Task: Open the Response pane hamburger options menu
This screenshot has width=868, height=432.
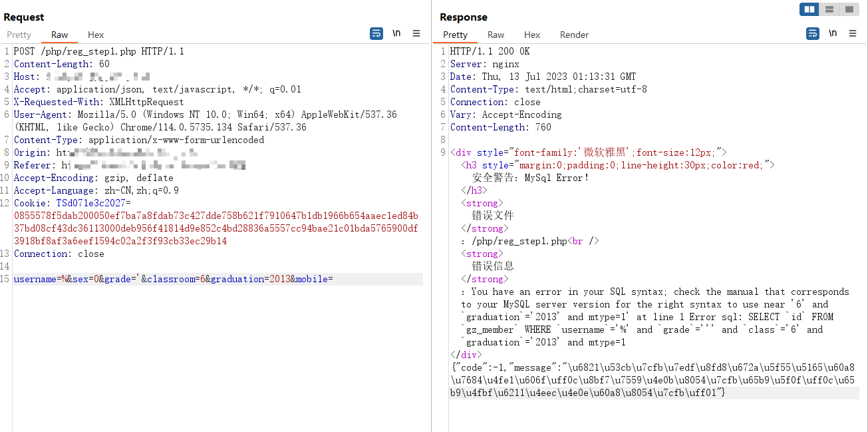Action: [853, 33]
